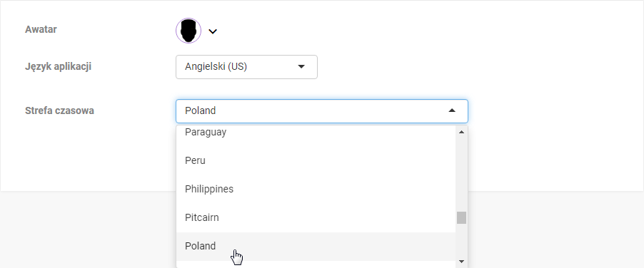
Task: Click the list scrollbar down arrow
Action: click(x=461, y=262)
